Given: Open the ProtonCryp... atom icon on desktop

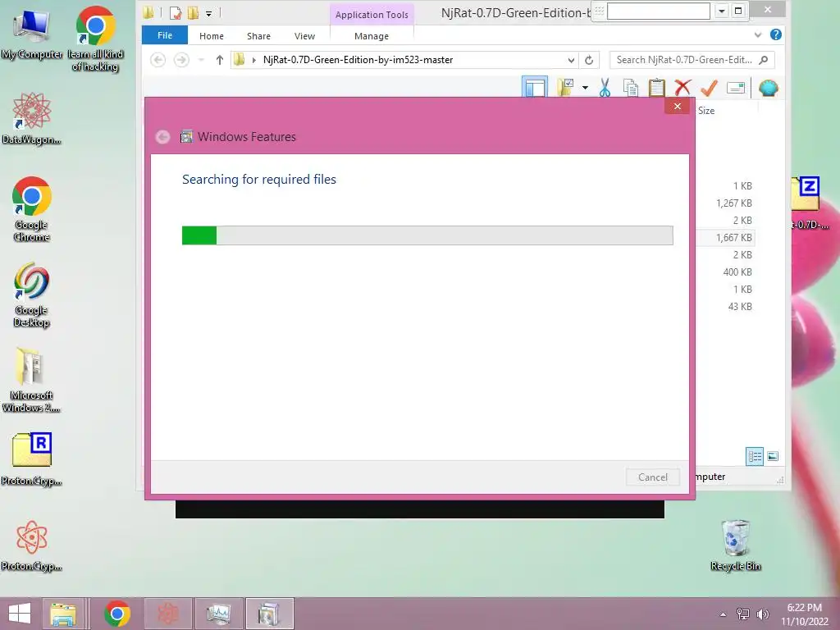Looking at the screenshot, I should 31,546.
